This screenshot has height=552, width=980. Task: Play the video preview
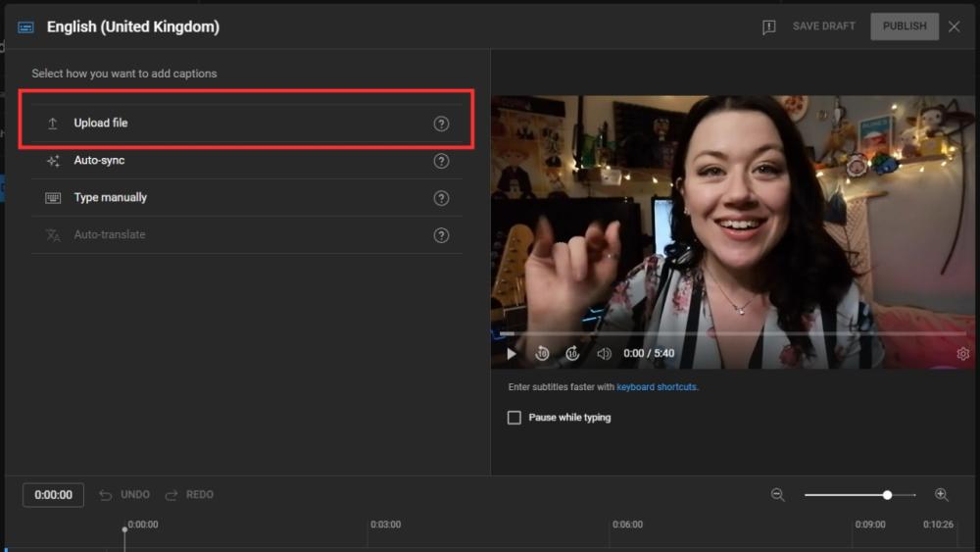pyautogui.click(x=512, y=354)
